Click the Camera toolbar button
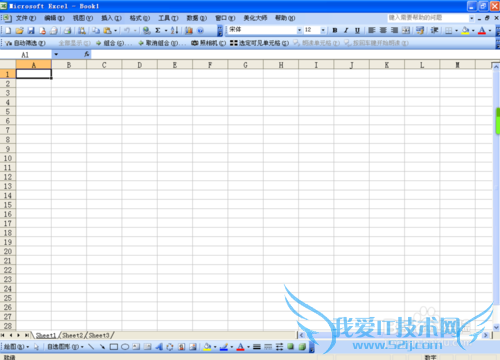Viewport: 500px width, 360px height. (208, 43)
